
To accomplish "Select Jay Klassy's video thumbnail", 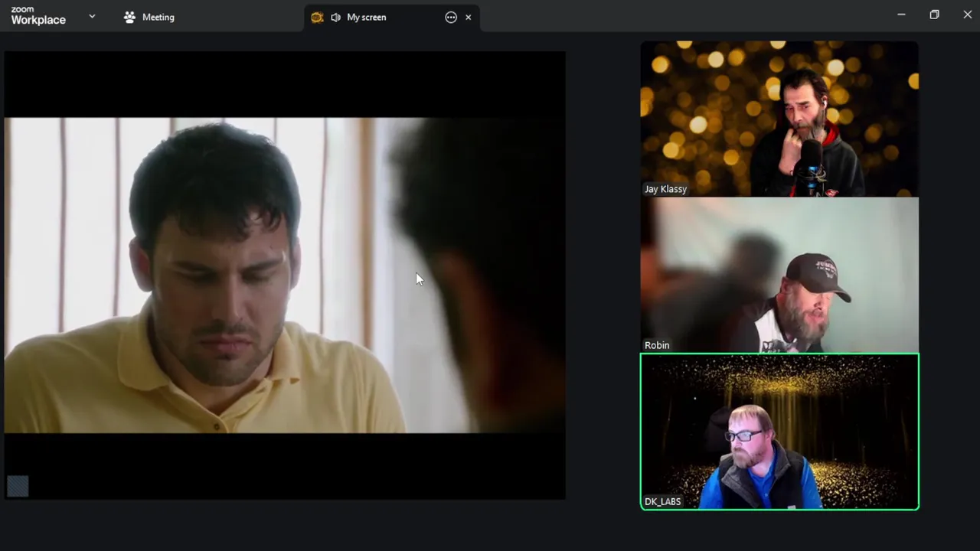I will (779, 119).
